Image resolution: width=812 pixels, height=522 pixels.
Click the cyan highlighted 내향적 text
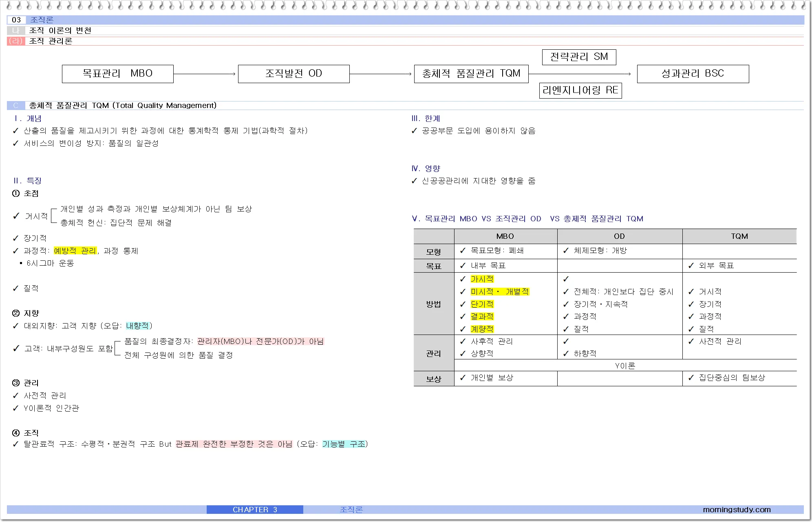coord(137,326)
